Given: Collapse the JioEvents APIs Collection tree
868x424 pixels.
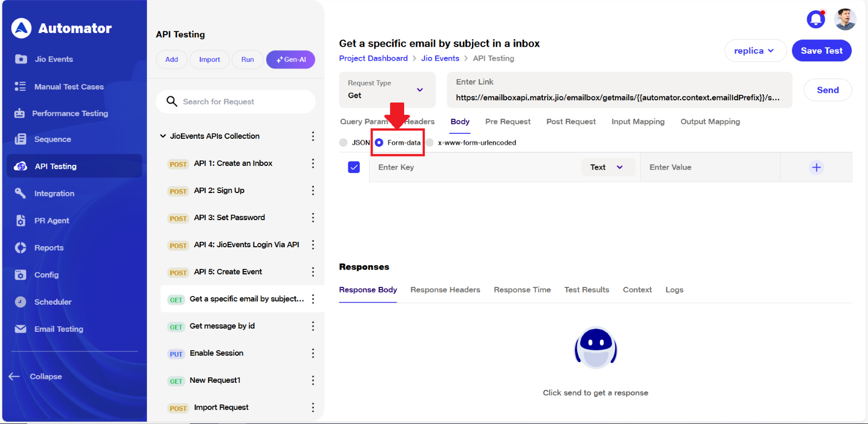Looking at the screenshot, I should click(x=163, y=136).
